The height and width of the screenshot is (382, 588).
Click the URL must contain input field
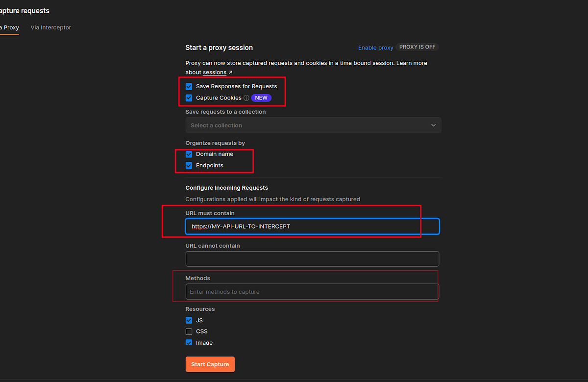303,226
